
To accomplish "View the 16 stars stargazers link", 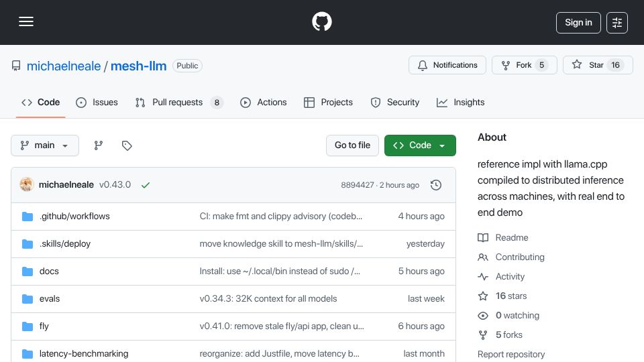I will click(502, 296).
